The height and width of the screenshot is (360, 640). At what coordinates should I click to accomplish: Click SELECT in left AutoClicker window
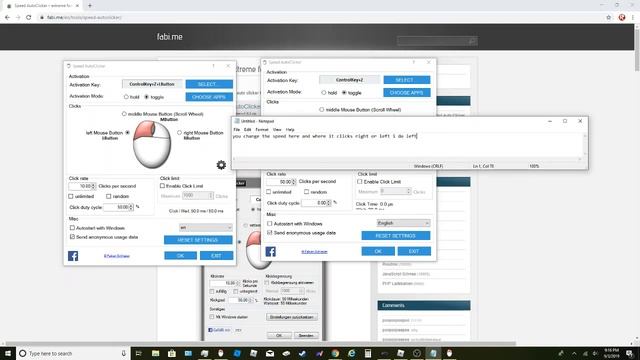click(209, 84)
